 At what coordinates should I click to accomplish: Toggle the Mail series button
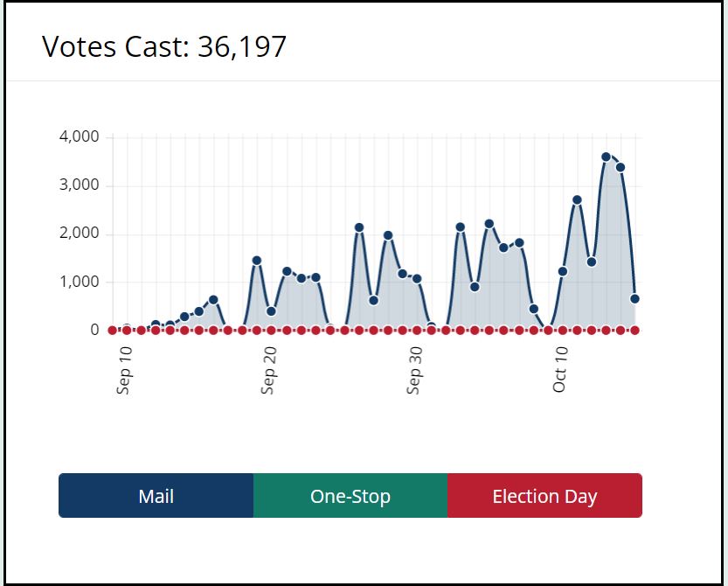[156, 496]
